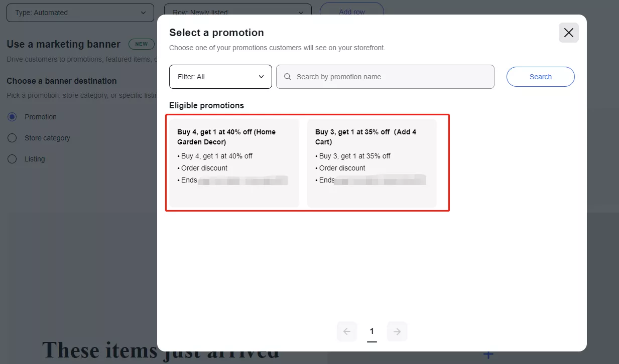
Task: Select the Promotion radio button
Action: pyautogui.click(x=12, y=117)
